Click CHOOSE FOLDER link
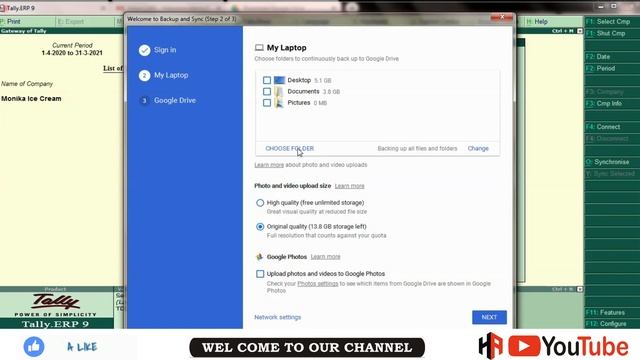Image resolution: width=640 pixels, height=360 pixels. coord(289,149)
